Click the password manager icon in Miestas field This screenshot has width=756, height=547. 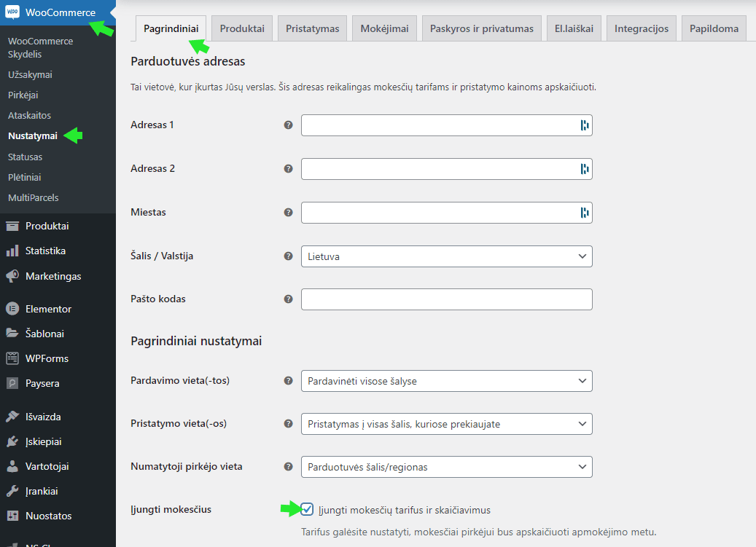(584, 213)
